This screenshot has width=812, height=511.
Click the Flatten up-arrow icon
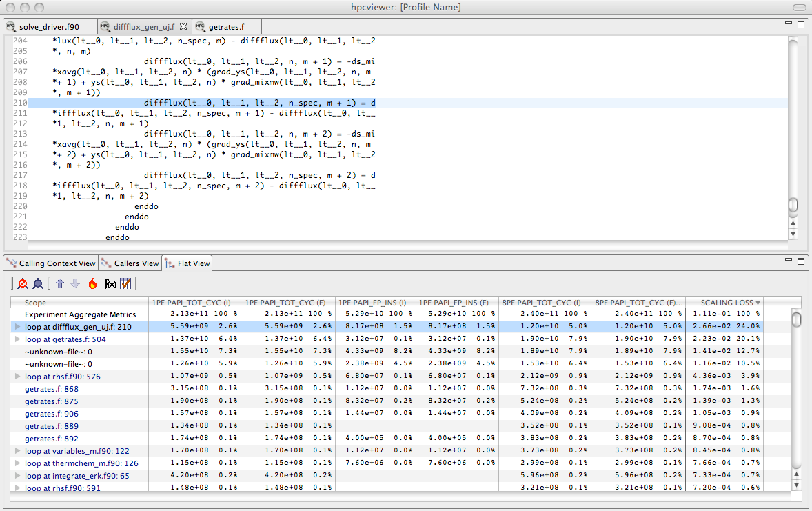pyautogui.click(x=60, y=283)
